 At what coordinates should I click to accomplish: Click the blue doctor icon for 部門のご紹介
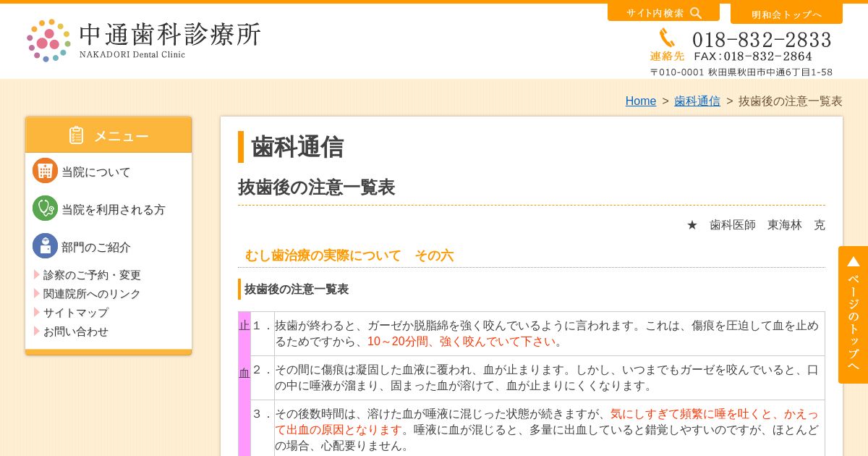coord(45,246)
